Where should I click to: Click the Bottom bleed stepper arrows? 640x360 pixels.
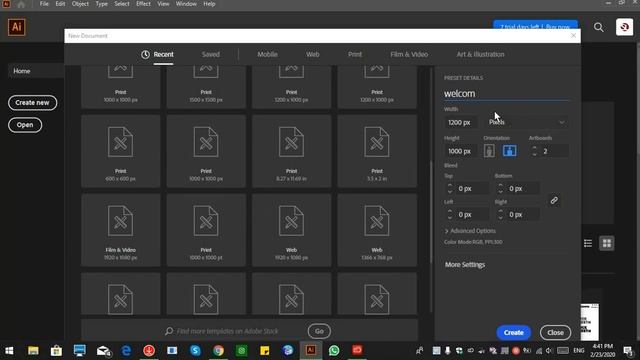tap(500, 189)
